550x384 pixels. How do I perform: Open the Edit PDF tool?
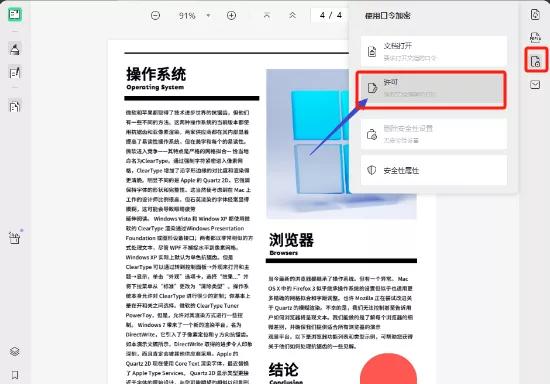tap(15, 73)
